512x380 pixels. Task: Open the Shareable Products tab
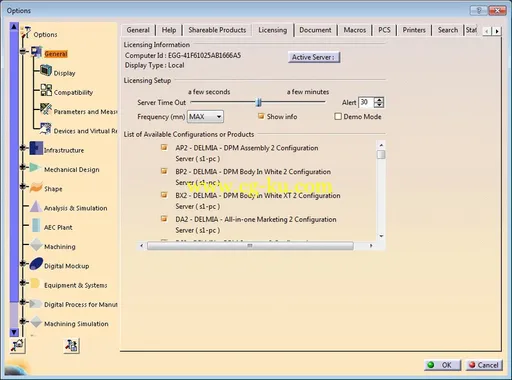coord(217,30)
